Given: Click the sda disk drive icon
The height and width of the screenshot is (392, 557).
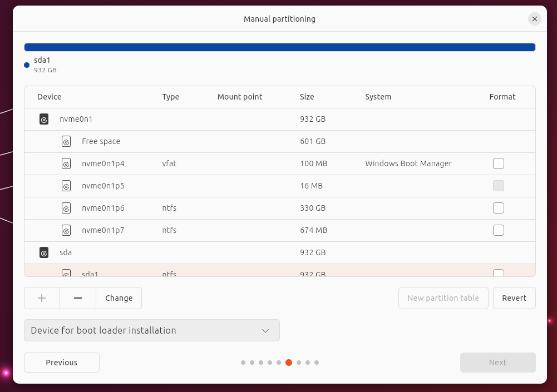Looking at the screenshot, I should coord(44,252).
